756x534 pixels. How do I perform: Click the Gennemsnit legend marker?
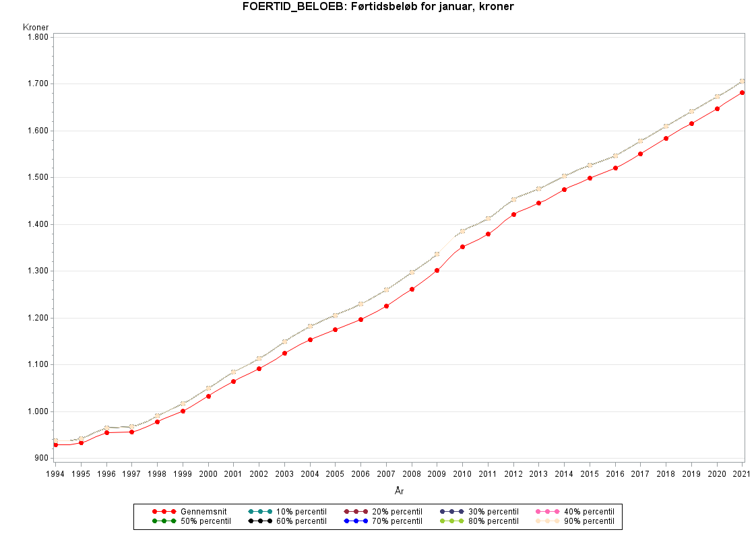tap(164, 512)
